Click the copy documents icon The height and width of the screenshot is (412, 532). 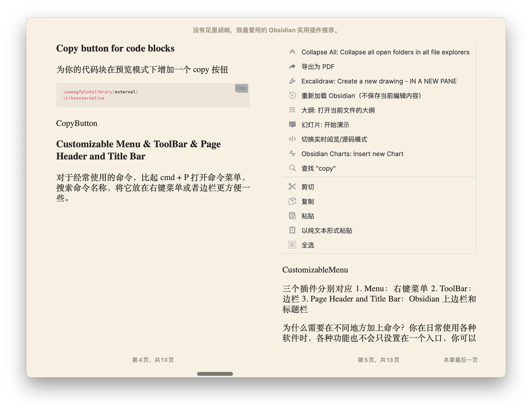click(x=292, y=201)
